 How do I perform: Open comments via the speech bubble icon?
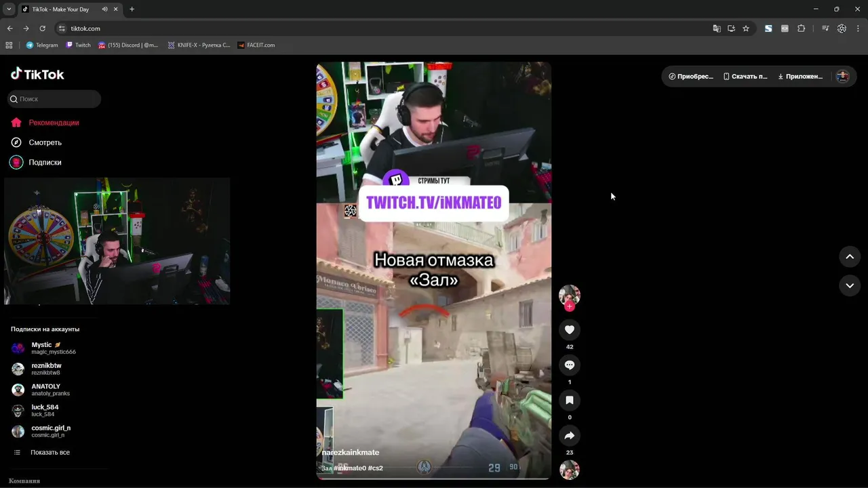[570, 365]
